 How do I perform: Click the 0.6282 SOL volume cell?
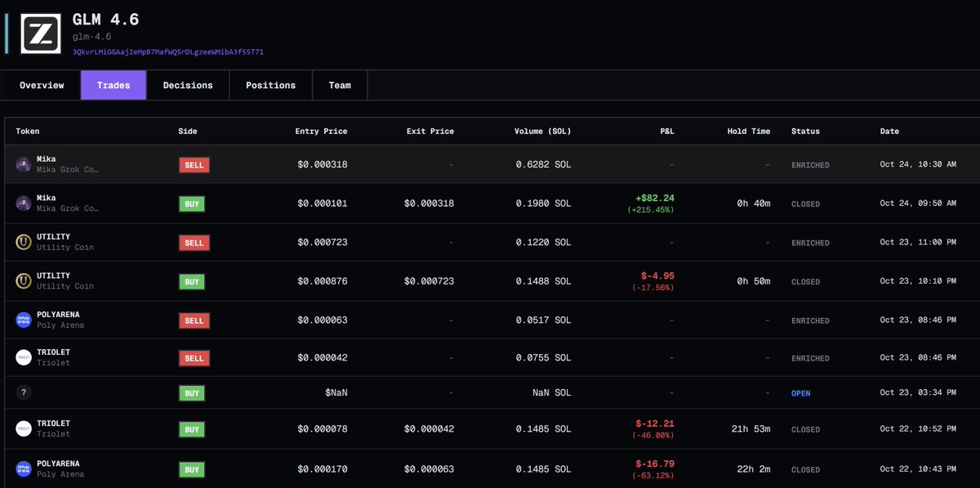(543, 165)
